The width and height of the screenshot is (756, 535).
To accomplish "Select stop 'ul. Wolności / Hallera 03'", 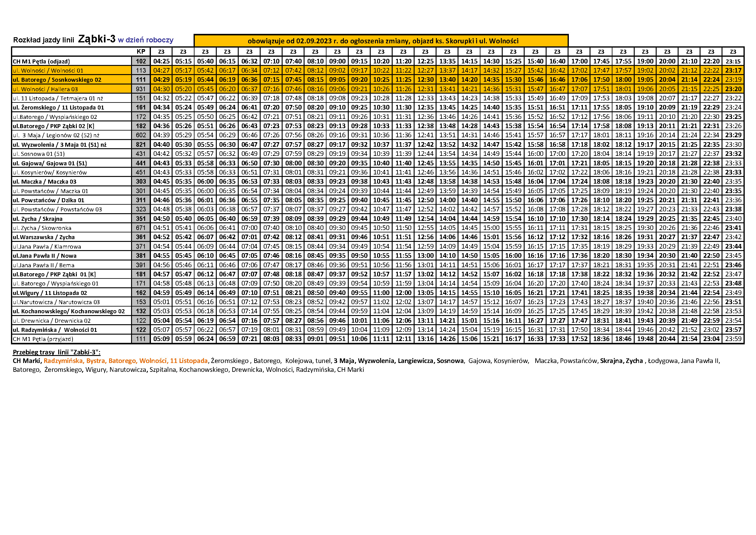I will [45, 89].
